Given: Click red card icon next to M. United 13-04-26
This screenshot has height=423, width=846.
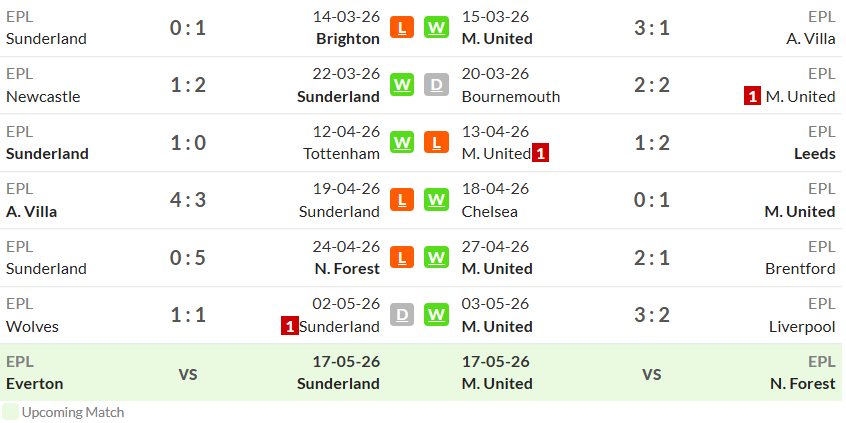Looking at the screenshot, I should tap(540, 154).
